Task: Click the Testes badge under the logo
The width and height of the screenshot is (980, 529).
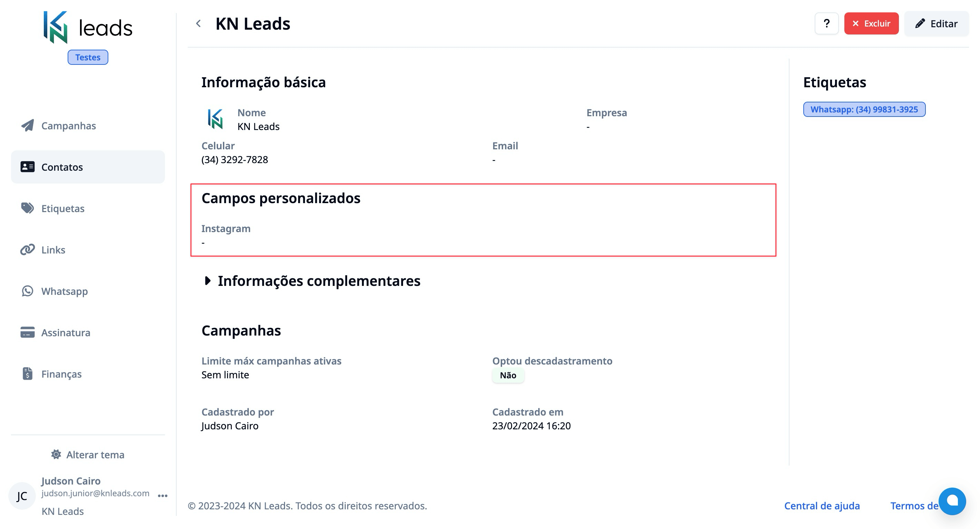Action: (x=88, y=57)
